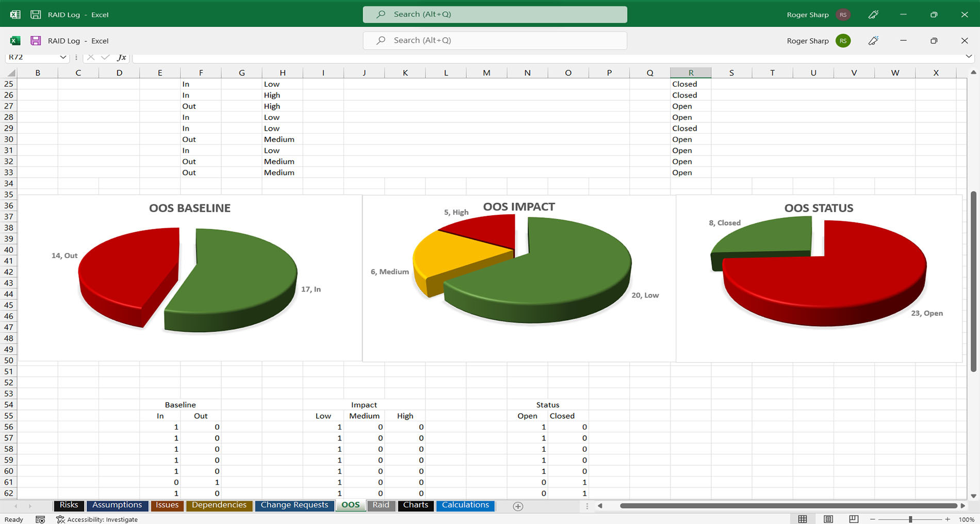The width and height of the screenshot is (980, 524).
Task: Click in the Search box
Action: [495, 40]
